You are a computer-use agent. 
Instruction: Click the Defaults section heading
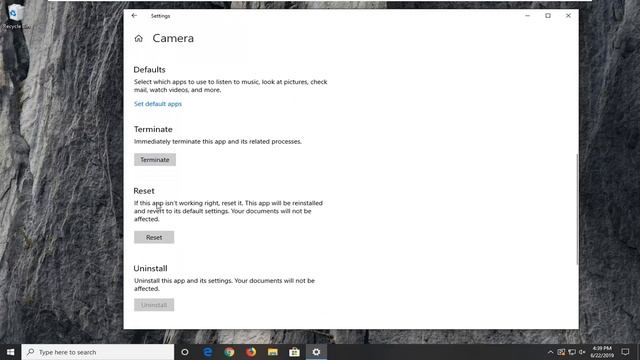[149, 70]
